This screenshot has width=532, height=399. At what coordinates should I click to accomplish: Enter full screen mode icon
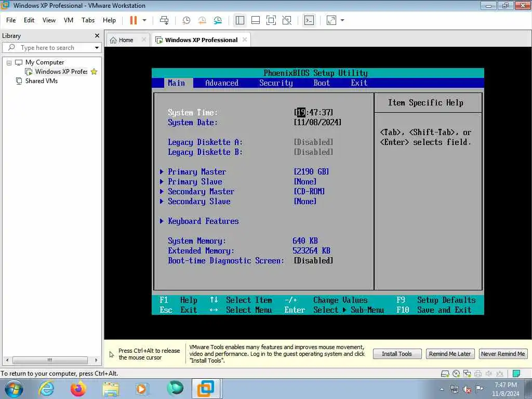(271, 20)
